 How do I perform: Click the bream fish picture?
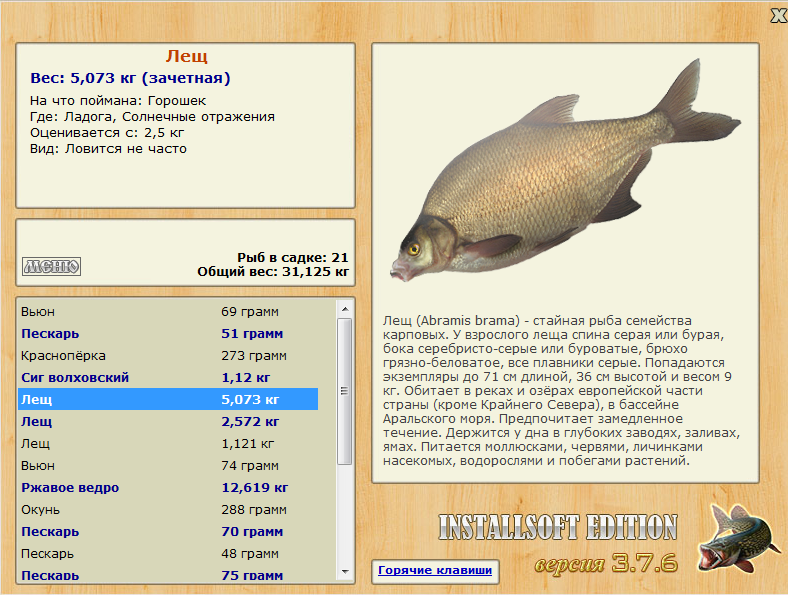click(565, 171)
